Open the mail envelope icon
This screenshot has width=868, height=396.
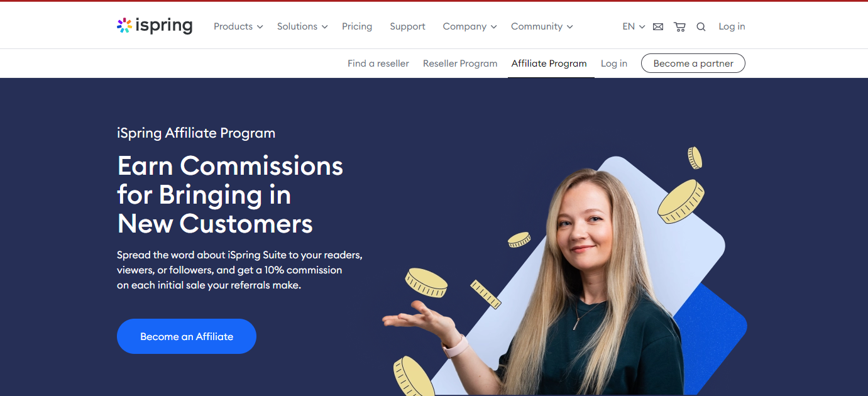[658, 26]
